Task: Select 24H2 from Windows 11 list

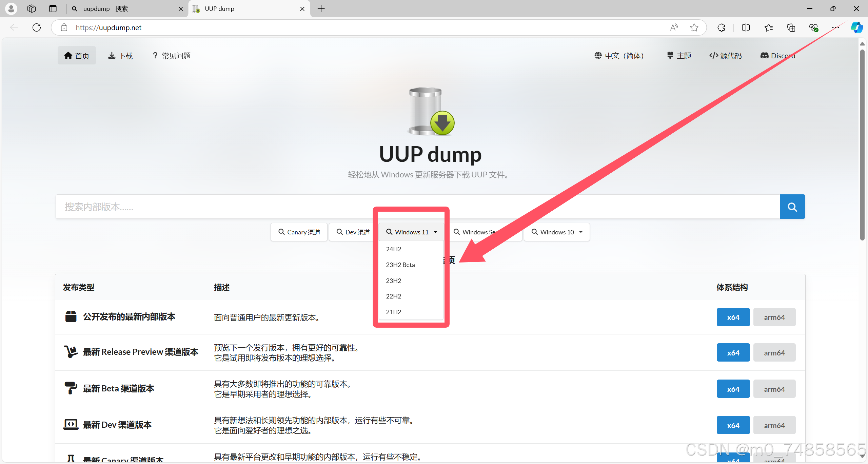Action: pos(411,249)
